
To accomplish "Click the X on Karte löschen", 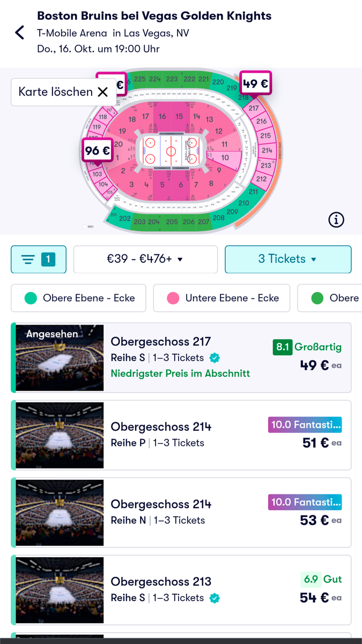I will coord(102,92).
